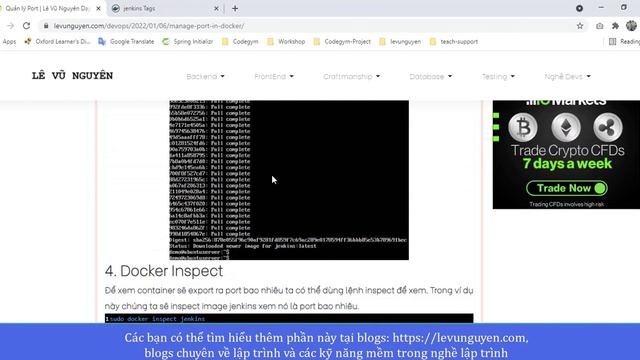Click the forward navigation arrow
Viewport: 640px width, 360px height.
click(x=10, y=26)
